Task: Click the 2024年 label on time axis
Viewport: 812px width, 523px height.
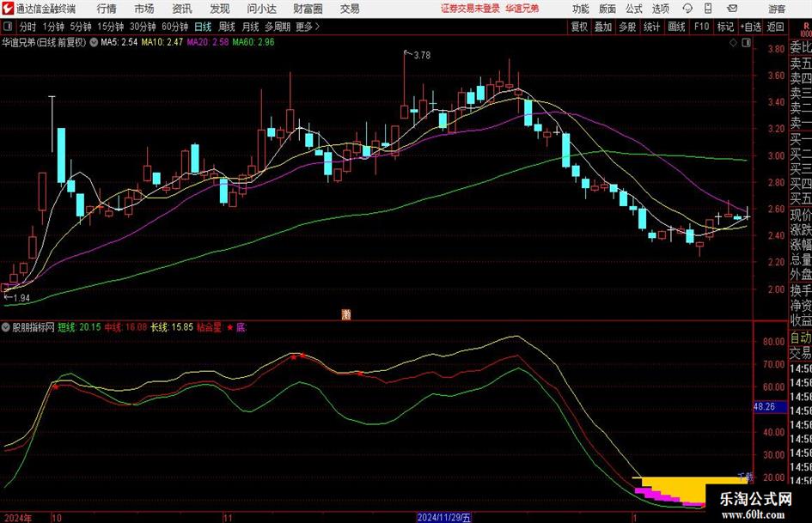Action: (x=17, y=518)
